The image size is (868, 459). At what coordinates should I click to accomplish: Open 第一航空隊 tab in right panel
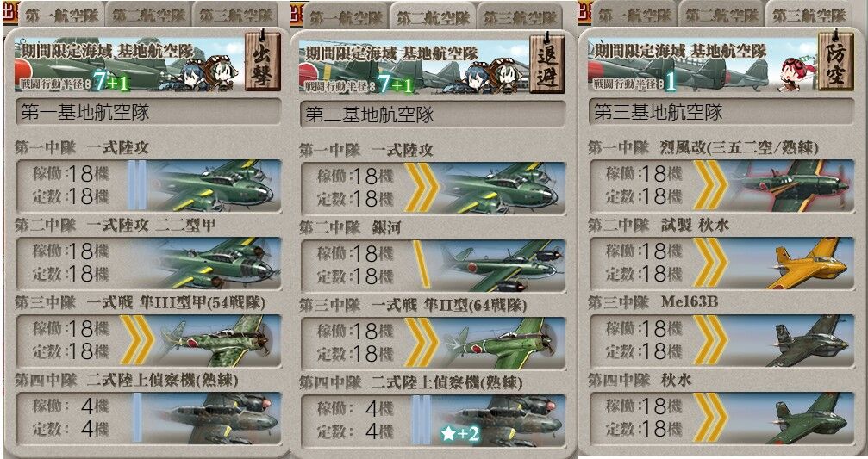pyautogui.click(x=634, y=15)
